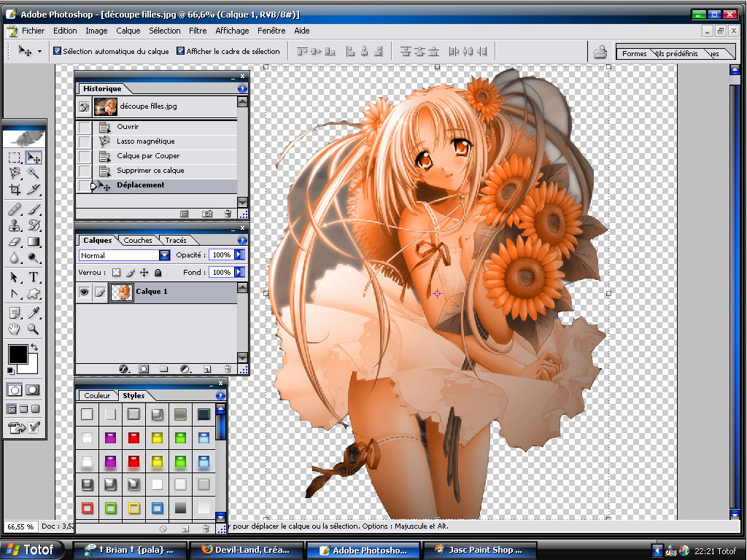Pick the Blur tool
The image size is (747, 560).
pyautogui.click(x=15, y=257)
